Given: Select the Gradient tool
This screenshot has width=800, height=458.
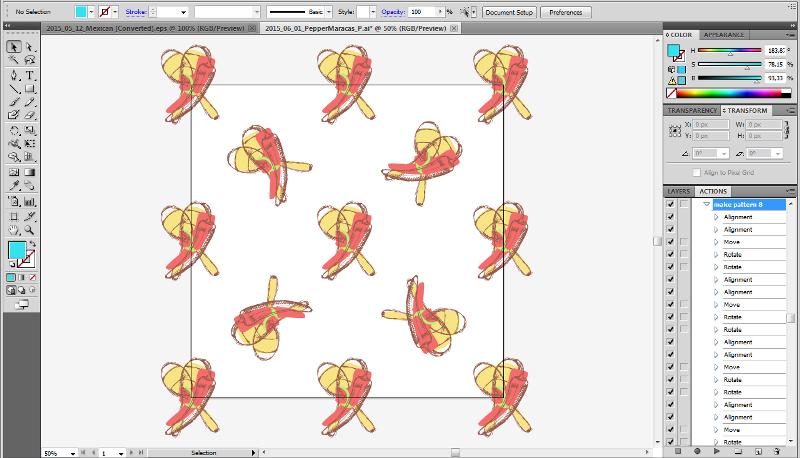Looking at the screenshot, I should pos(30,172).
